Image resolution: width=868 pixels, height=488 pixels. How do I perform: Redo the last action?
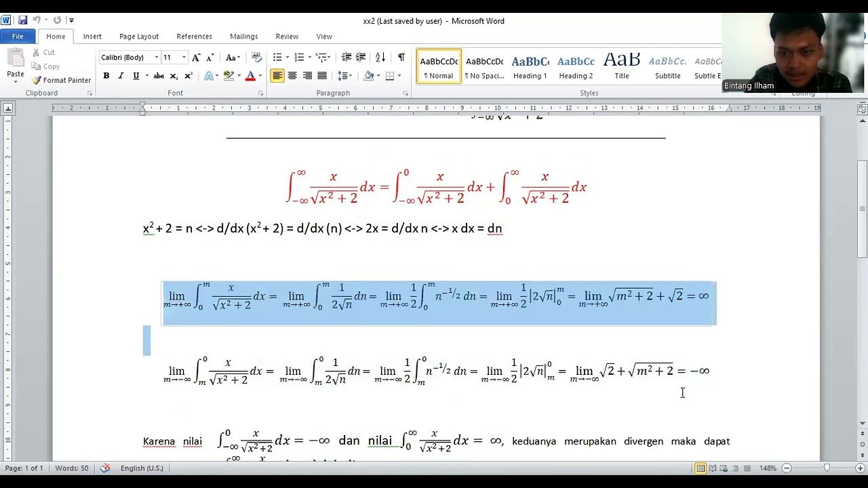(x=57, y=20)
